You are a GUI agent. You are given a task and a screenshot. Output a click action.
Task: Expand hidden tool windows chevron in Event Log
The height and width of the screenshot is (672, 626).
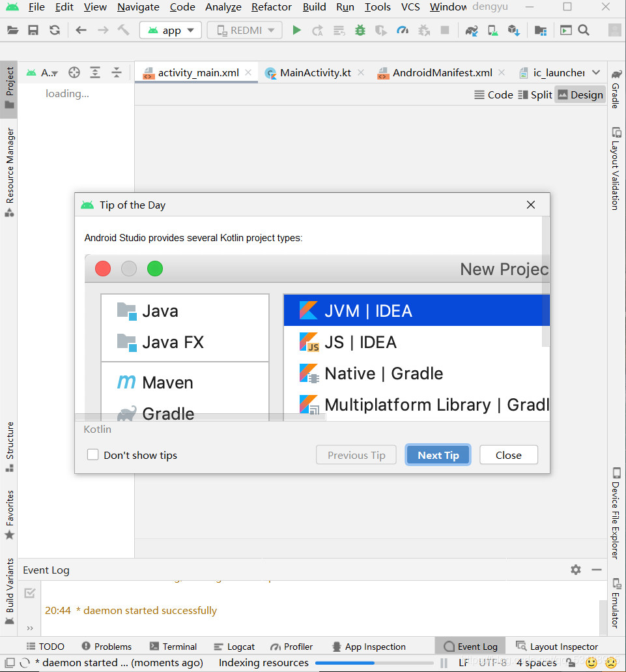coord(30,628)
